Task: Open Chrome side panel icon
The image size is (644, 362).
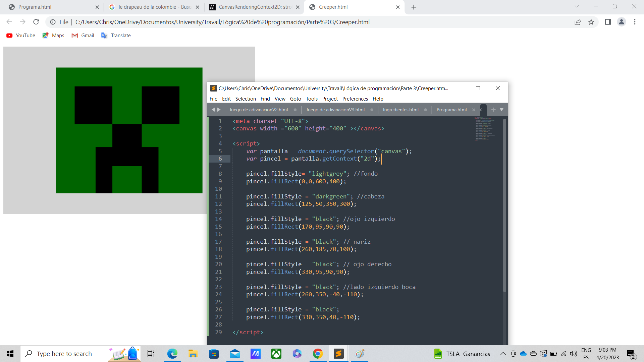Action: click(x=608, y=22)
